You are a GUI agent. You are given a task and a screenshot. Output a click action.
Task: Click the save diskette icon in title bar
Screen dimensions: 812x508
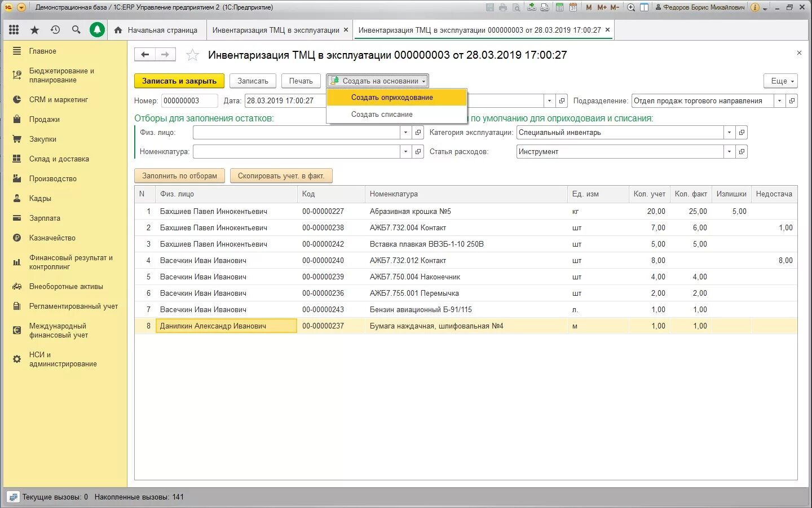pyautogui.click(x=489, y=7)
